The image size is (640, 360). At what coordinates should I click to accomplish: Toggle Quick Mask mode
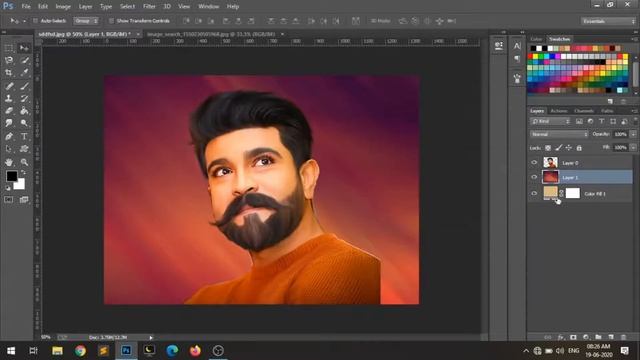click(9, 200)
